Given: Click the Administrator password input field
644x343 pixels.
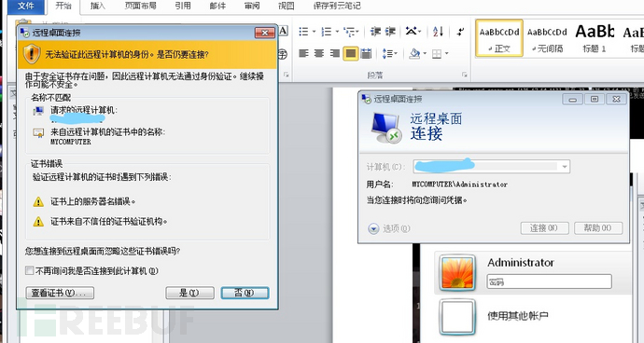Looking at the screenshot, I should click(550, 281).
